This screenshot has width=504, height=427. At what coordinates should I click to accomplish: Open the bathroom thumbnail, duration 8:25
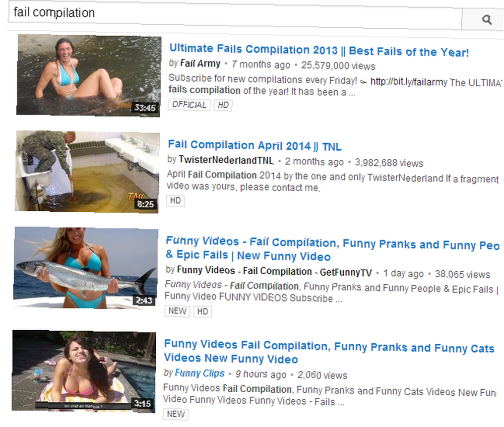click(87, 172)
